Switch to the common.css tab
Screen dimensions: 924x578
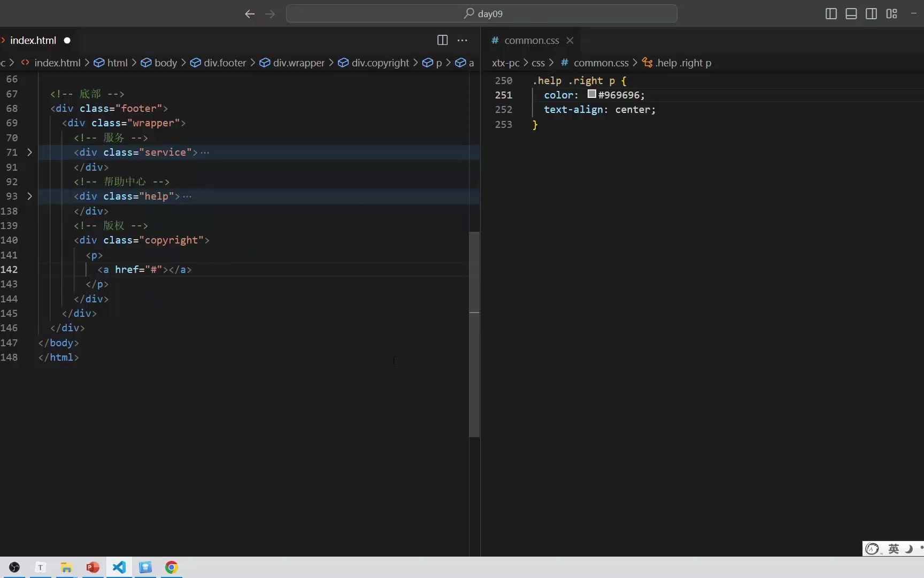[x=532, y=40]
